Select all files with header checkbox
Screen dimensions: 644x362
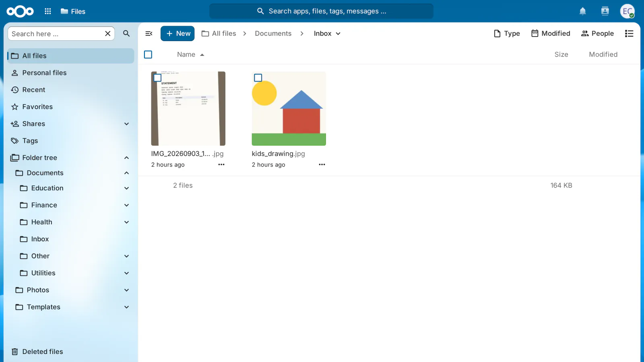148,54
